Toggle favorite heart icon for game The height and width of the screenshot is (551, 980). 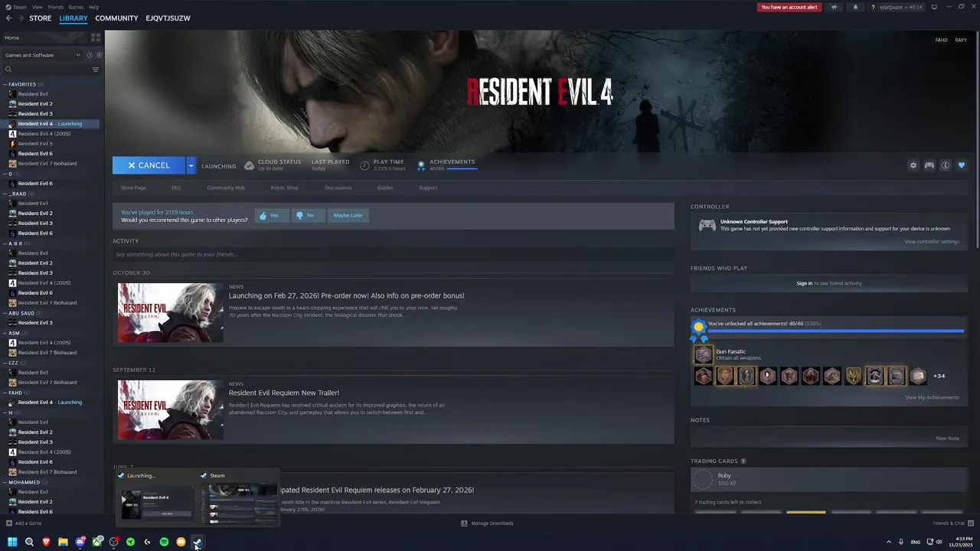point(962,165)
